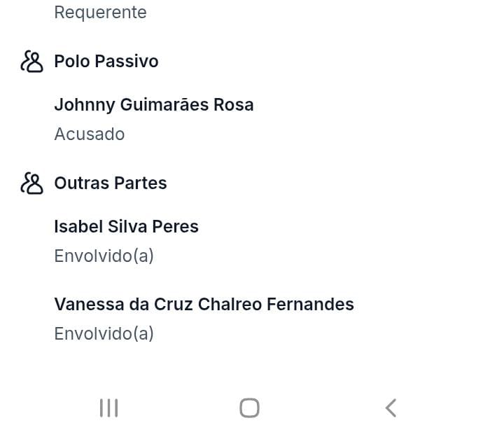Tap the Acusado role label
Image resolution: width=504 pixels, height=437 pixels.
click(89, 134)
